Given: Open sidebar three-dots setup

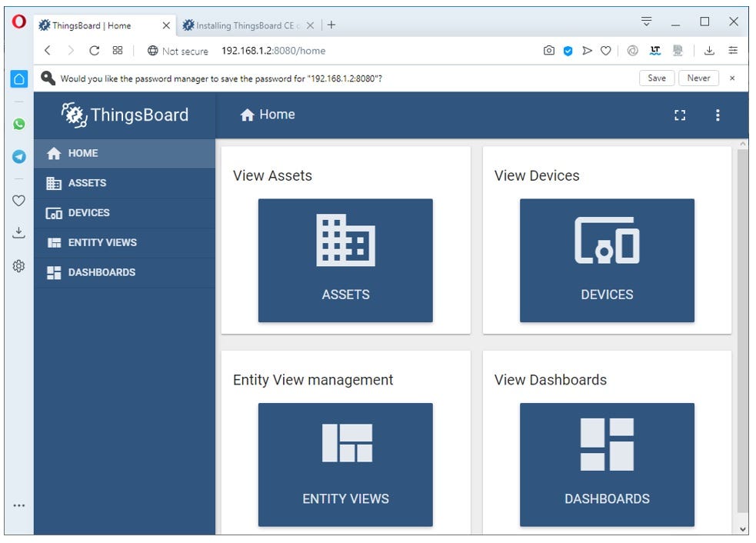Looking at the screenshot, I should [x=18, y=505].
